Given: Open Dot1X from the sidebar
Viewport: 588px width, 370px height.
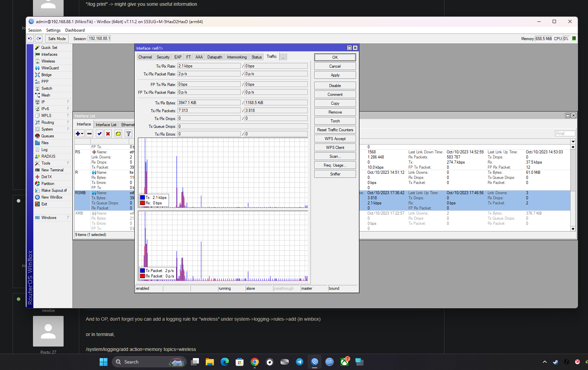Looking at the screenshot, I should (x=47, y=177).
